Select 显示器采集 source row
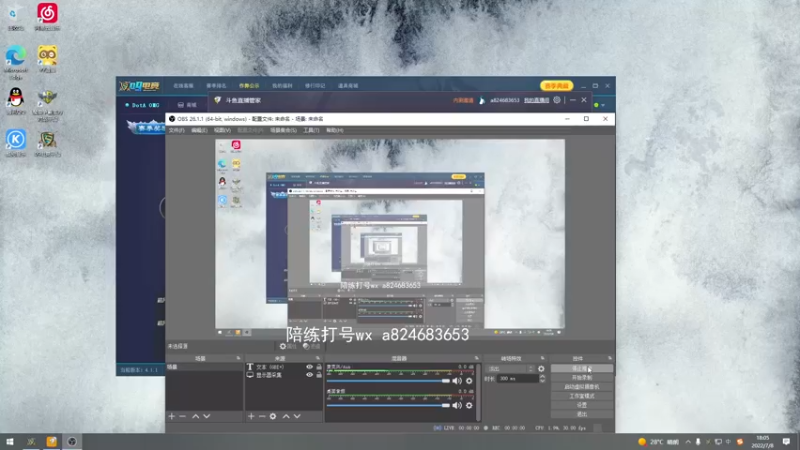This screenshot has height=450, width=800. click(x=284, y=375)
